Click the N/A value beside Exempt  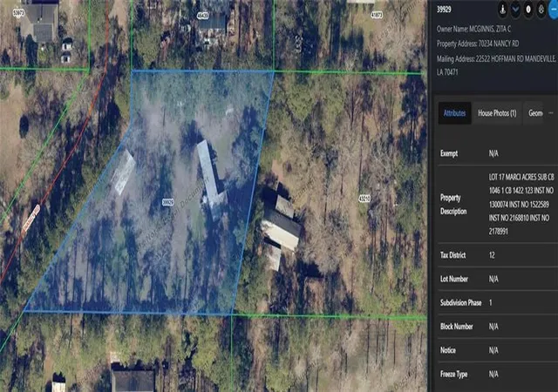[x=493, y=153]
